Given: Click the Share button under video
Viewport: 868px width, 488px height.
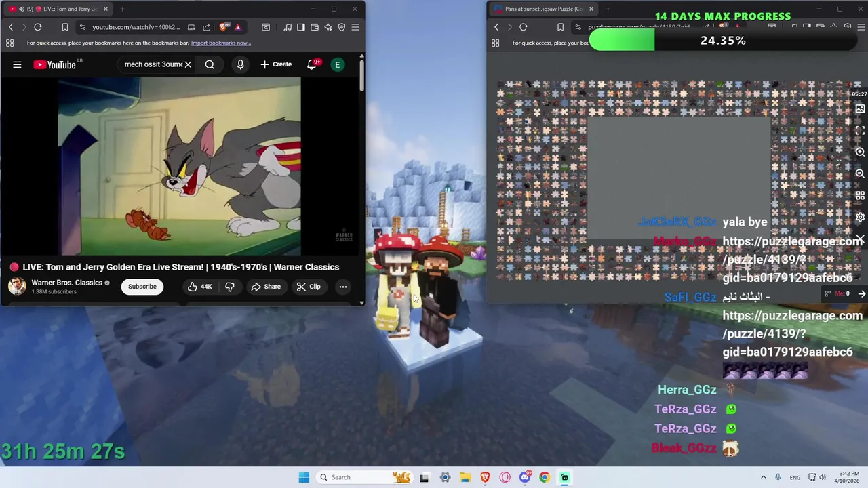Looking at the screenshot, I should 266,287.
